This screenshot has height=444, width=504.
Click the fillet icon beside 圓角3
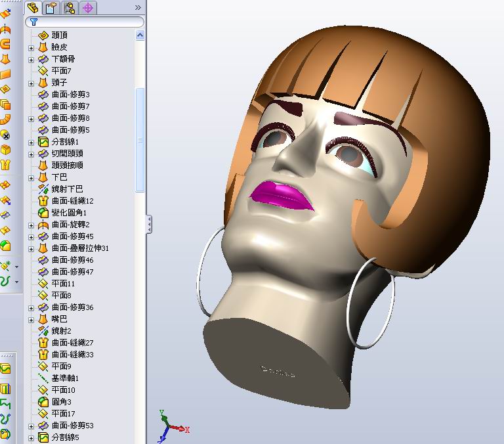click(43, 402)
